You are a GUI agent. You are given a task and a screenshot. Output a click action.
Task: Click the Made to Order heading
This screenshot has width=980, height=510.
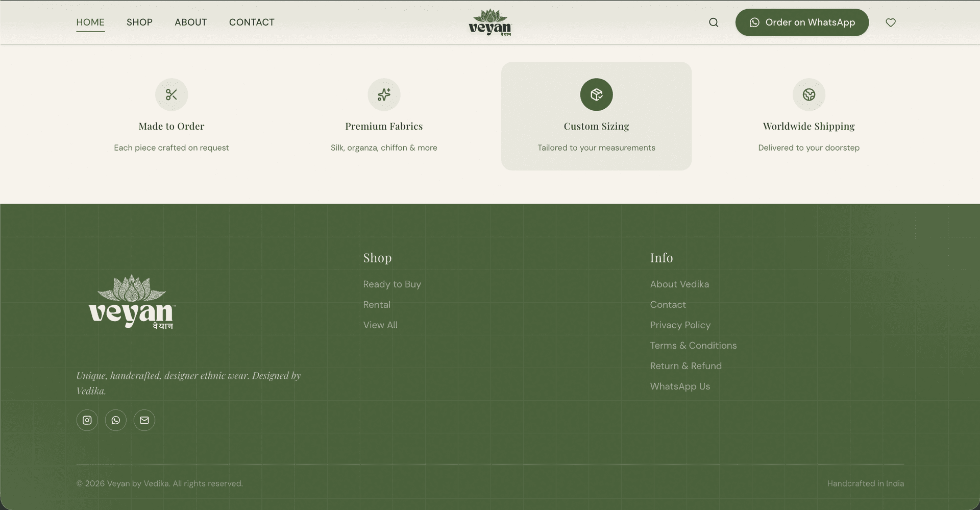pyautogui.click(x=171, y=126)
